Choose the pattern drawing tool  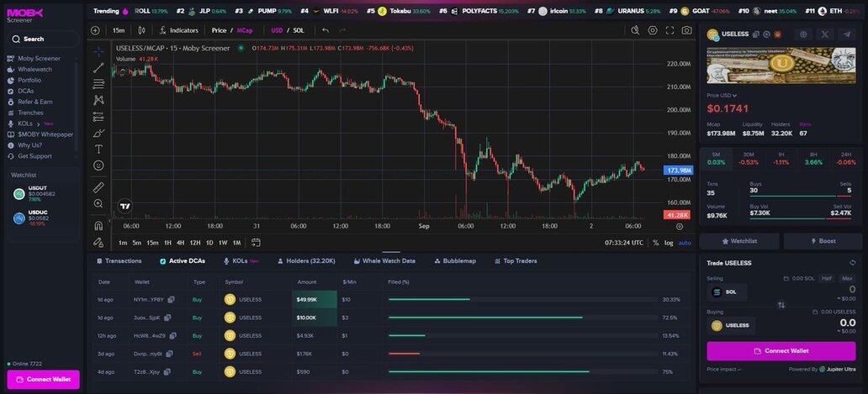(x=98, y=100)
